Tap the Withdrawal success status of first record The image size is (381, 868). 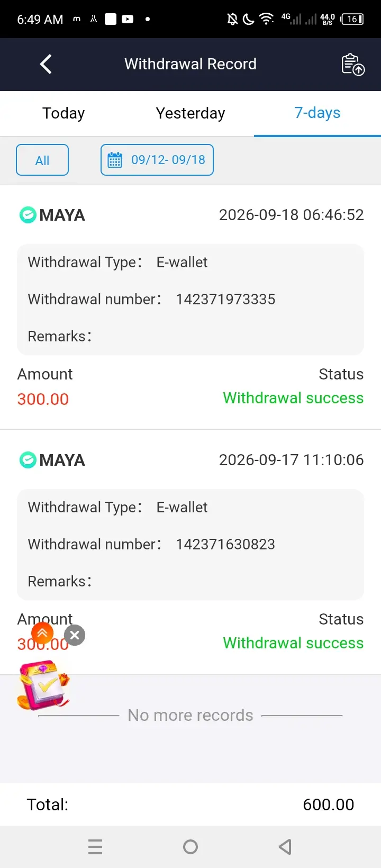coord(293,398)
